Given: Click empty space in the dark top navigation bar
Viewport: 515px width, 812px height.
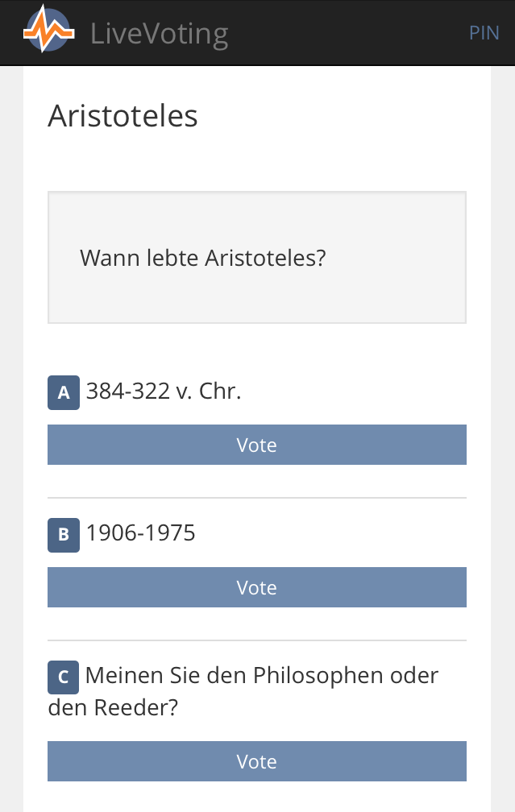Looking at the screenshot, I should (347, 32).
